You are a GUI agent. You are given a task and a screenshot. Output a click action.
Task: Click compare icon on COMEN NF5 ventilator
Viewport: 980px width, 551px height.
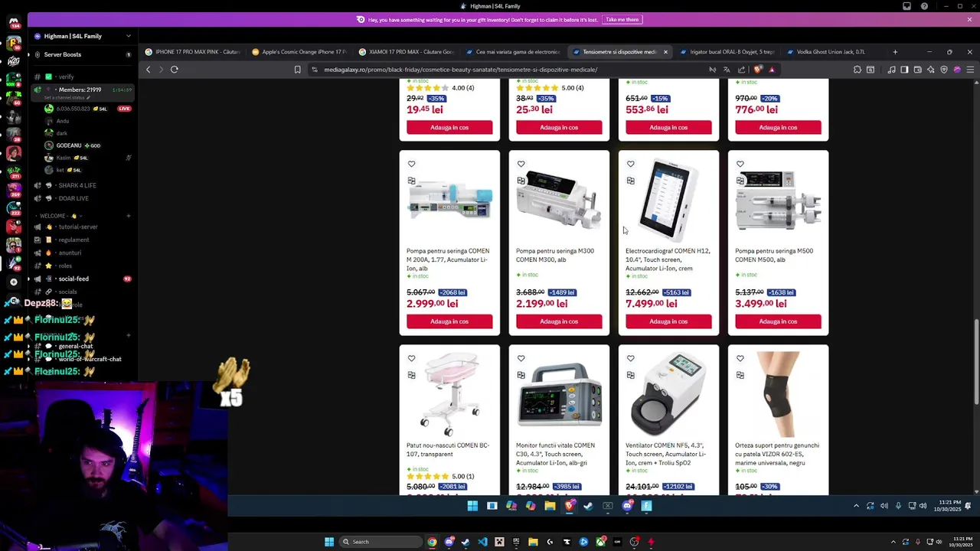(x=630, y=375)
